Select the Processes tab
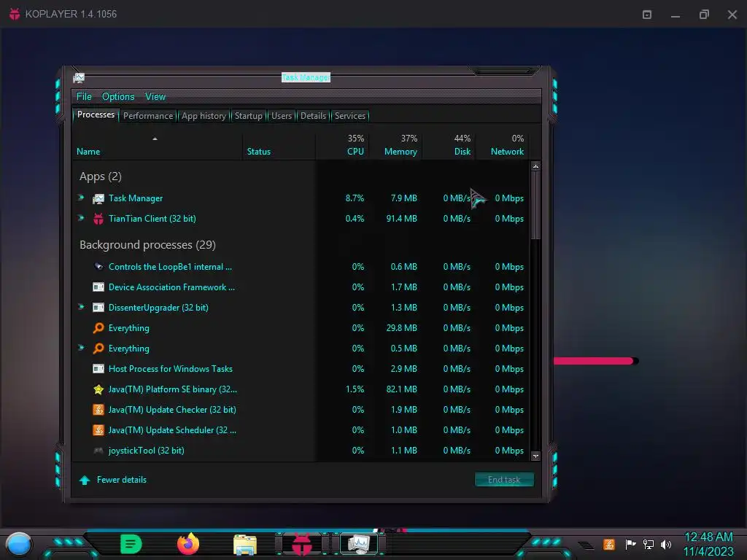 pos(96,114)
